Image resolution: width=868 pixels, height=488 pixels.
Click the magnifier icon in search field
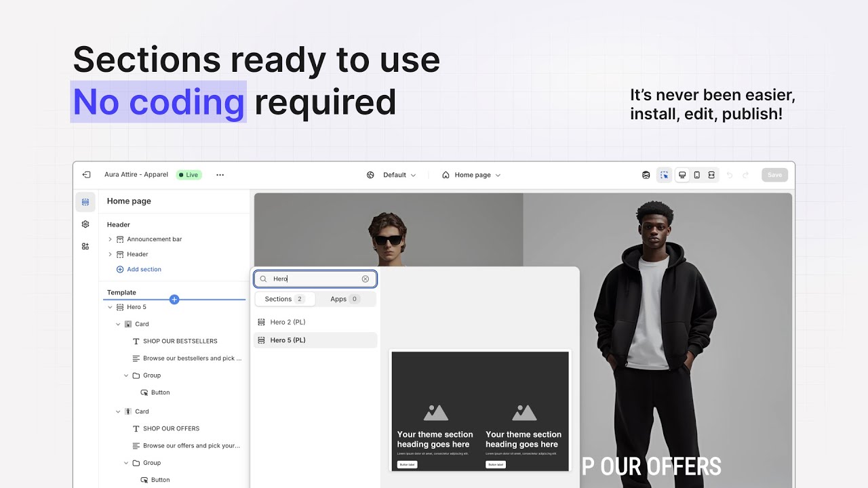[264, 279]
